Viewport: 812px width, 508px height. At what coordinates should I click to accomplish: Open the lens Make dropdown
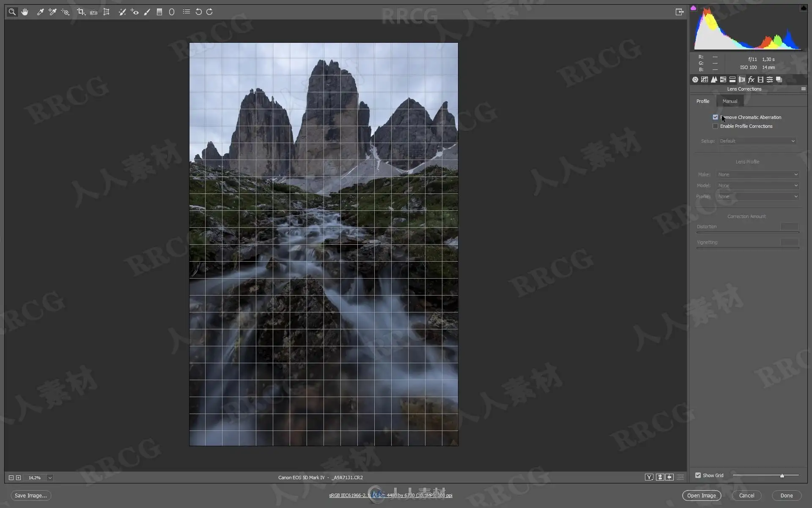(758, 174)
